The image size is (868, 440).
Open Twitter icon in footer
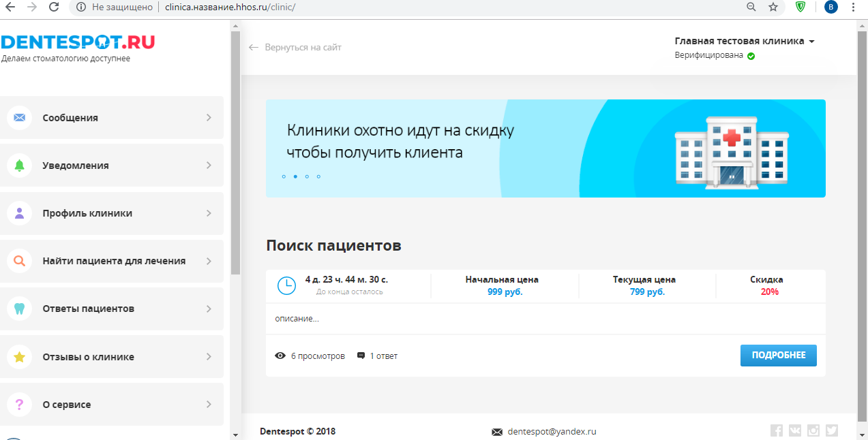(x=832, y=430)
